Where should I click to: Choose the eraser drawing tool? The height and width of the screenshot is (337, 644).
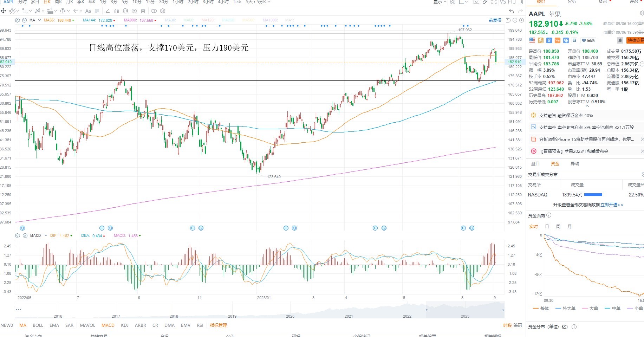pyautogui.click(x=108, y=11)
